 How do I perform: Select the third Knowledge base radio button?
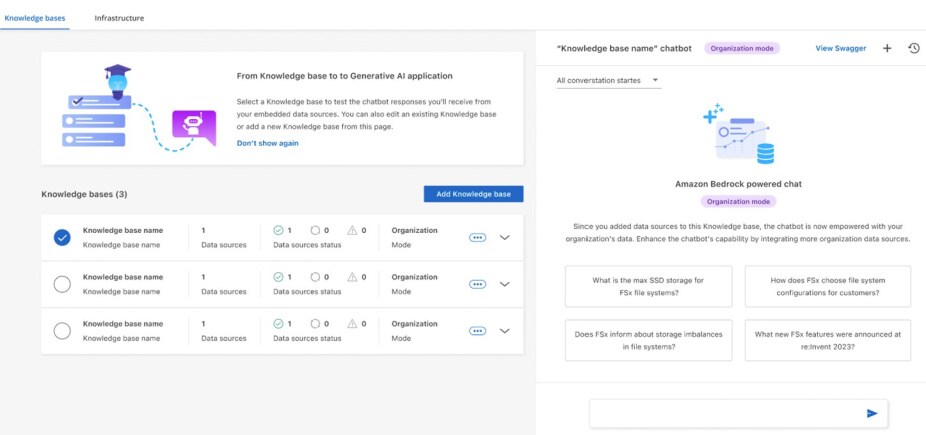[62, 331]
